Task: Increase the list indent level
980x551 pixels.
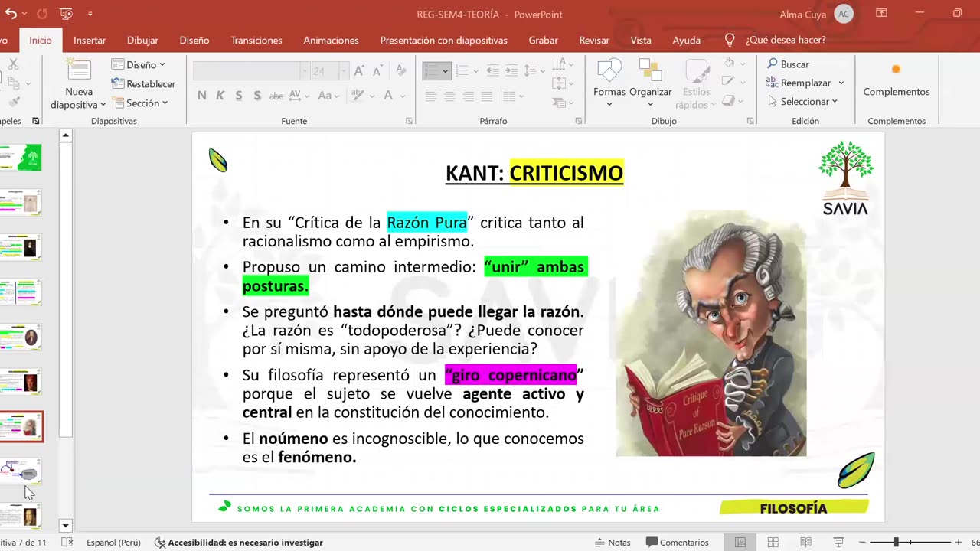Action: tap(511, 71)
